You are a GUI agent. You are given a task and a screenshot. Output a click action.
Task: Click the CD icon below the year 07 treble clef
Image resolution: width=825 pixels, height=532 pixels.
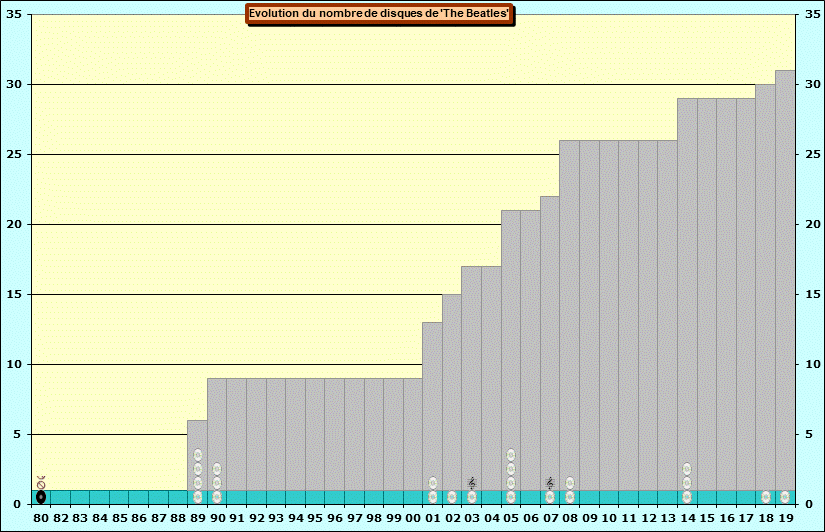[x=550, y=497]
